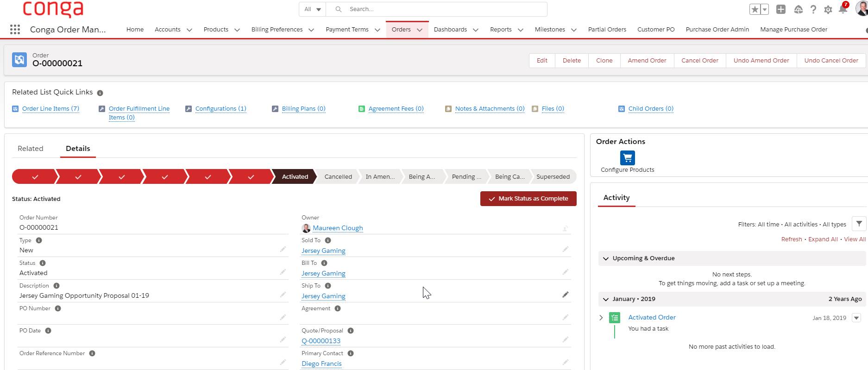Image resolution: width=868 pixels, height=370 pixels.
Task: Collapse the January 2019 activity section
Action: 606,299
